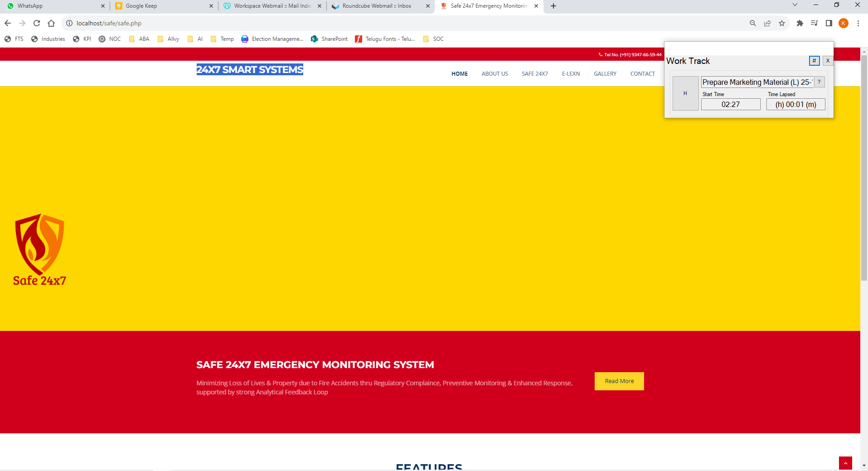Click the scroll-to-top arrow button
The height and width of the screenshot is (471, 868).
tap(845, 463)
